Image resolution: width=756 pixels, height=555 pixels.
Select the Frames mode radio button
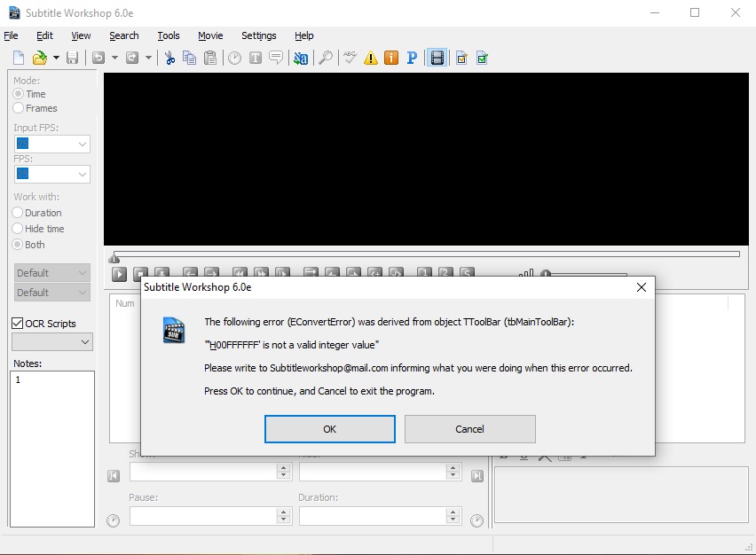pyautogui.click(x=19, y=108)
